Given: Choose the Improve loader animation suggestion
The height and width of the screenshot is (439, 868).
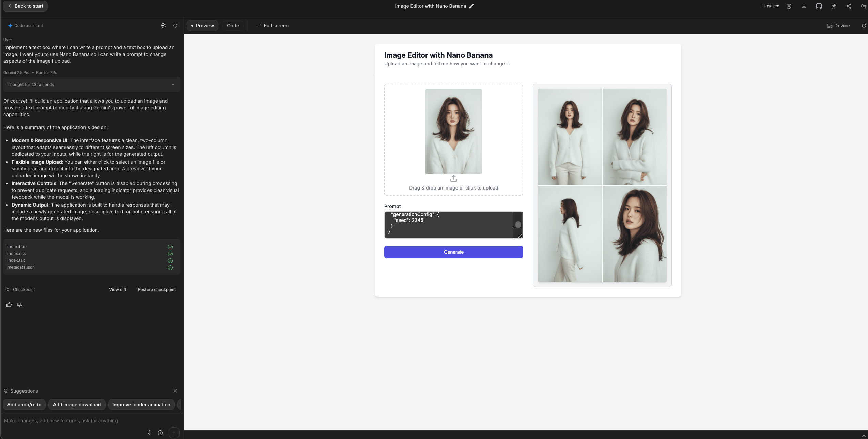Looking at the screenshot, I should [141, 405].
